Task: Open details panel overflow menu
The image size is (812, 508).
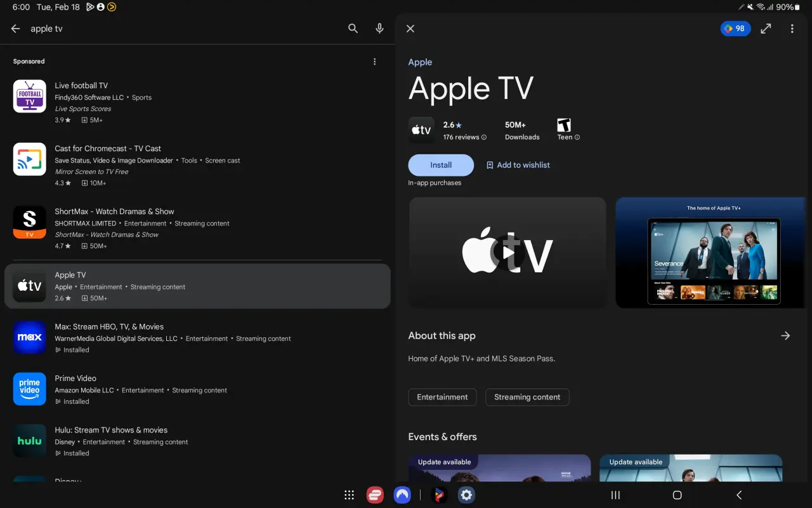Action: pyautogui.click(x=792, y=29)
